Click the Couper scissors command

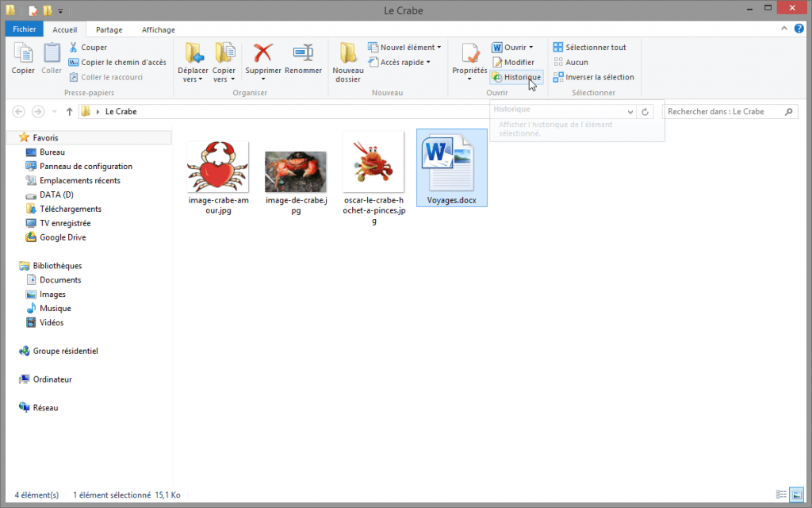(88, 47)
